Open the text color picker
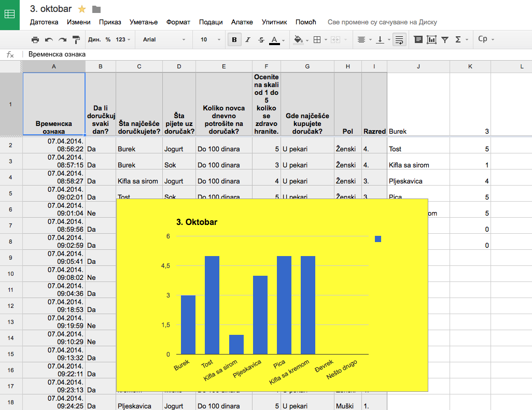 (274, 40)
